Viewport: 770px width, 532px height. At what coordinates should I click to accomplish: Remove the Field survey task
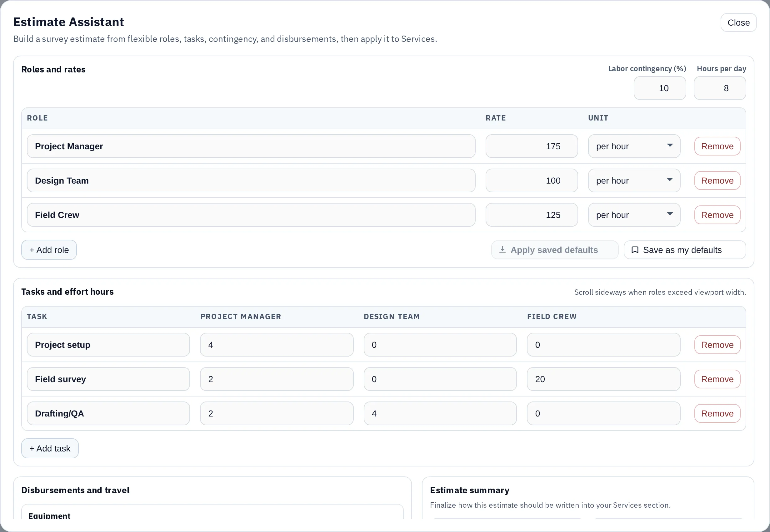[x=717, y=379]
